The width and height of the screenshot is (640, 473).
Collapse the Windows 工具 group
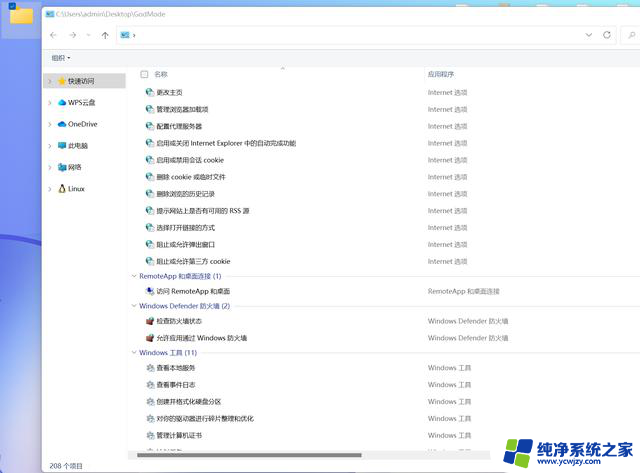[133, 353]
